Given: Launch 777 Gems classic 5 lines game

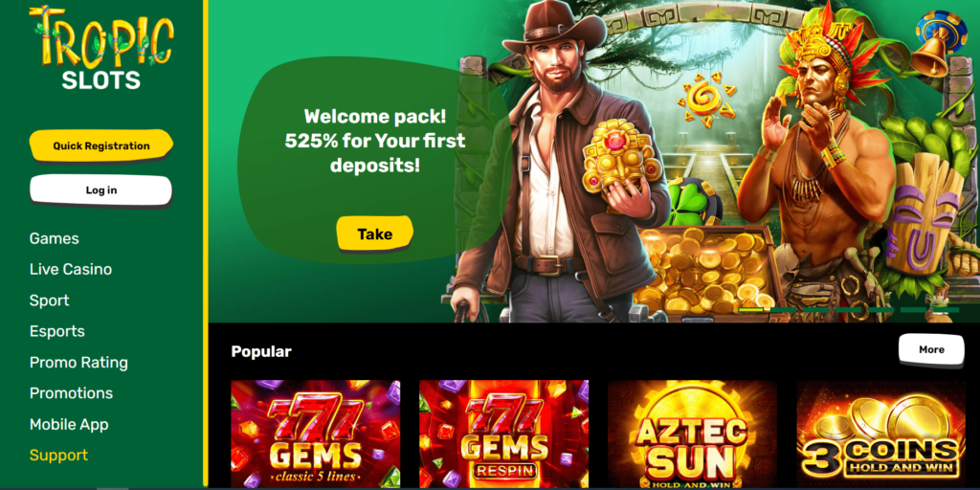Looking at the screenshot, I should pyautogui.click(x=316, y=435).
